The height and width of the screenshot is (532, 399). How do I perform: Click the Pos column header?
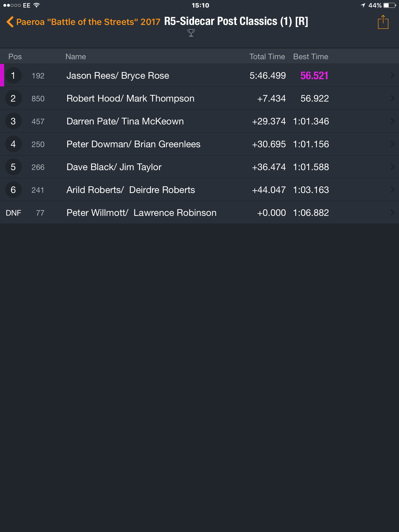point(15,57)
